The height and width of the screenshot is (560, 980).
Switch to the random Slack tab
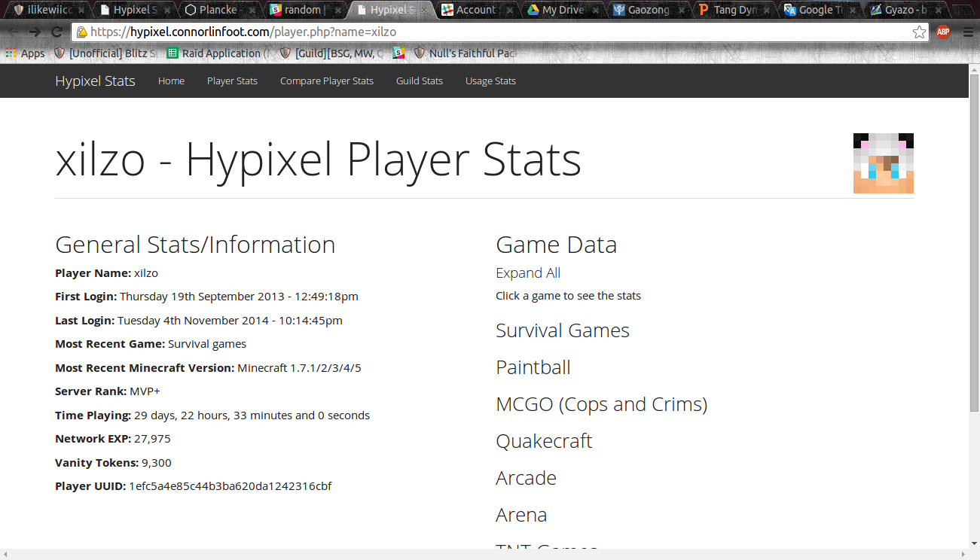tap(304, 10)
